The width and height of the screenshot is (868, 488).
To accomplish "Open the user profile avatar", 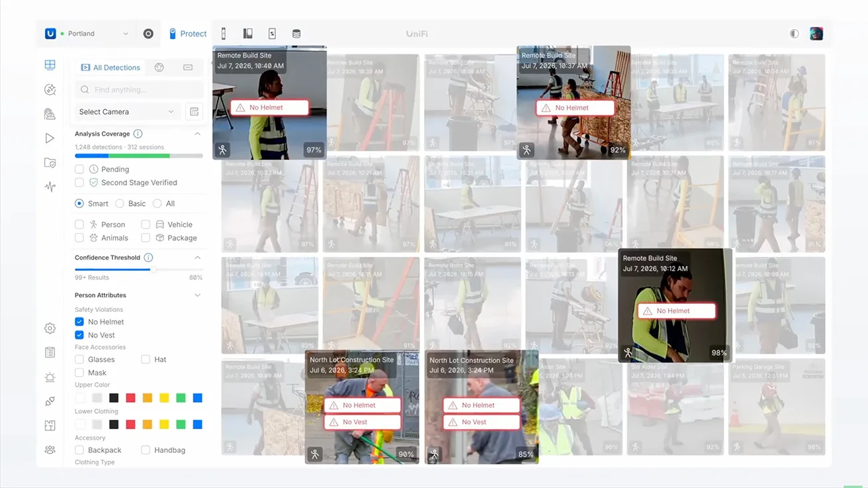I will tap(816, 34).
